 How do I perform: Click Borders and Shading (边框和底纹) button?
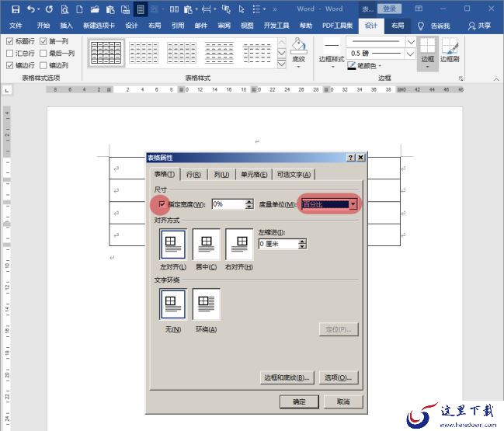(x=287, y=377)
